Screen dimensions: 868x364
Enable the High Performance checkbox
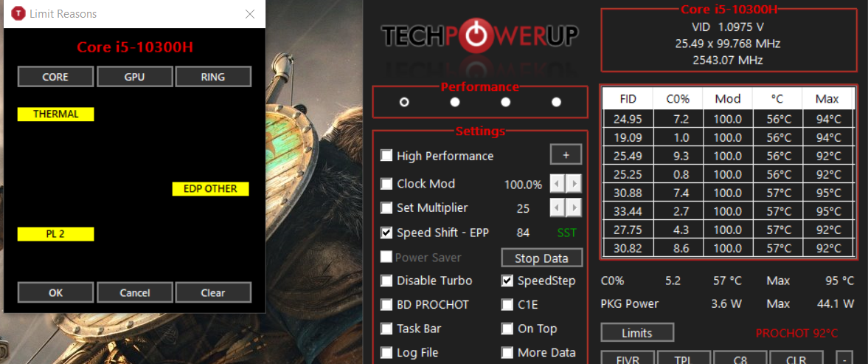pyautogui.click(x=386, y=156)
